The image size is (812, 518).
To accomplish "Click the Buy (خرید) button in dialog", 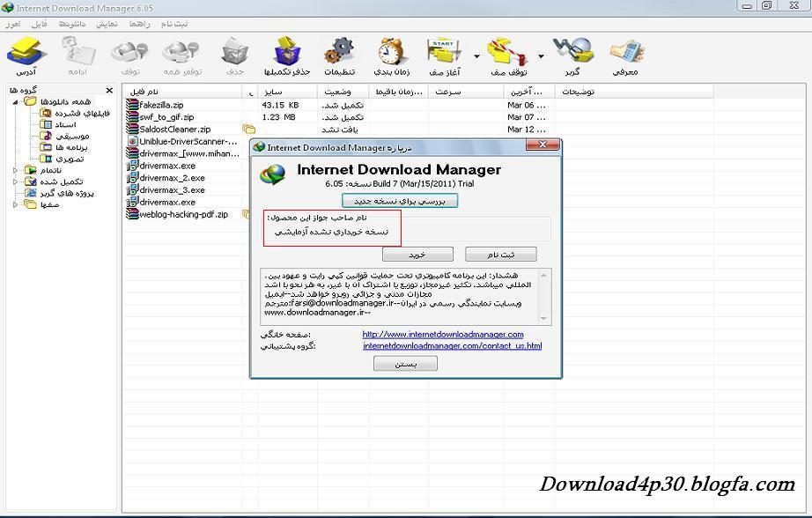I will [418, 255].
